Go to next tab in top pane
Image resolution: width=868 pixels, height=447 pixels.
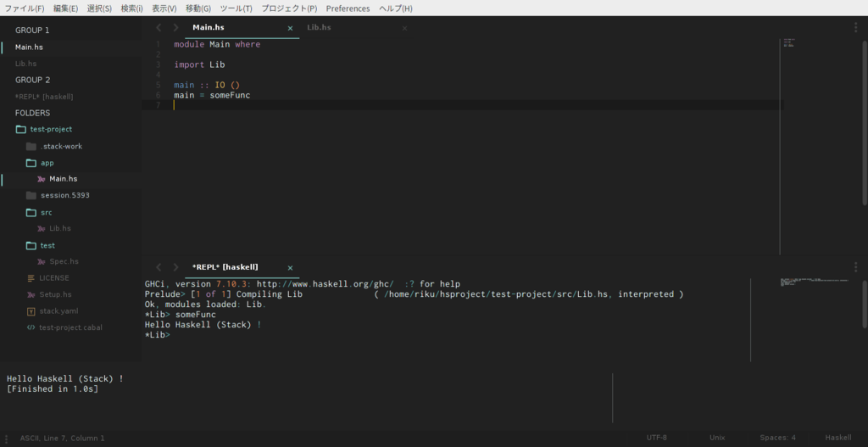[175, 28]
